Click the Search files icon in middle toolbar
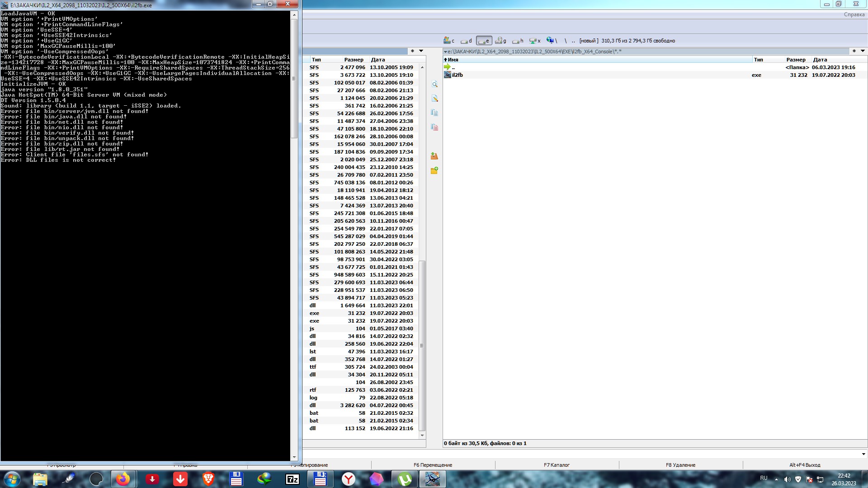Viewport: 868px width, 488px height. pyautogui.click(x=434, y=84)
